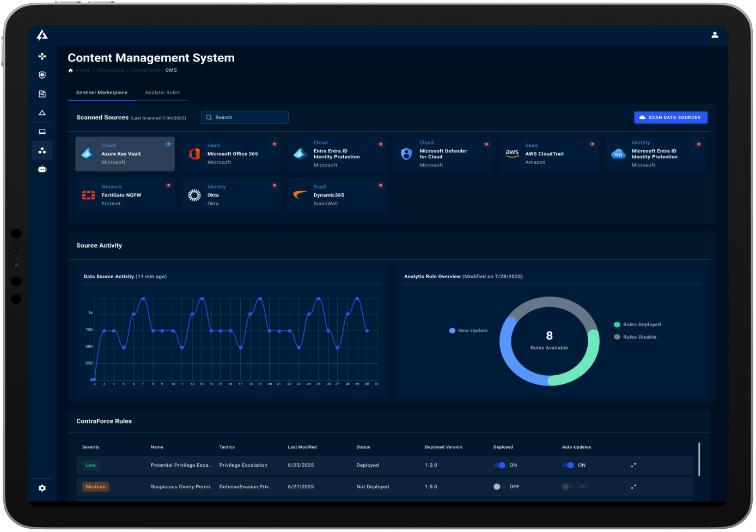Click the AWS CloudTrail logo
The image size is (756, 532).
pos(512,154)
